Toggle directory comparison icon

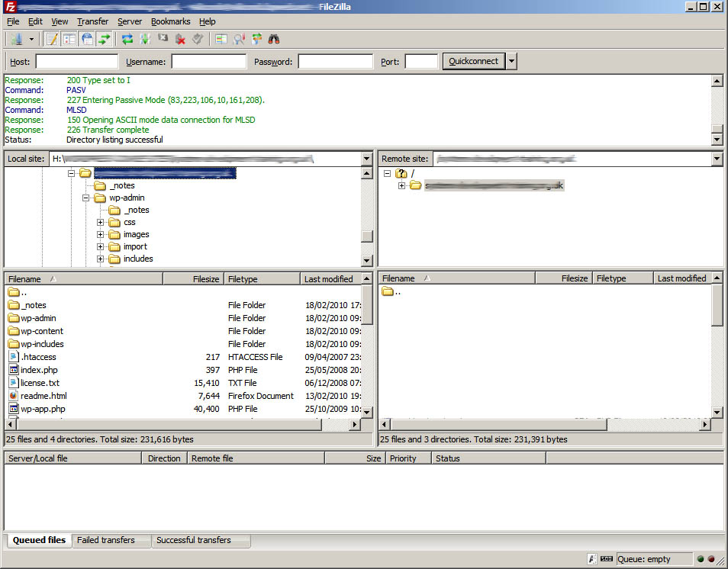pos(239,40)
